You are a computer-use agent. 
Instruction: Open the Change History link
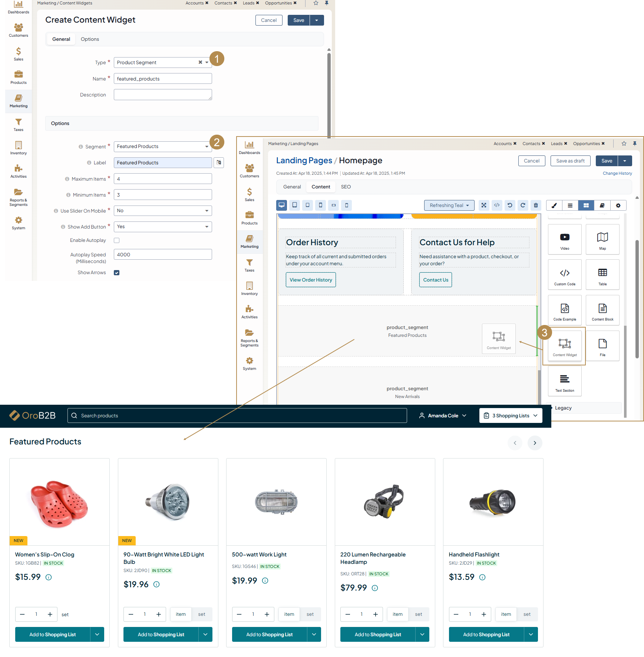(x=617, y=174)
